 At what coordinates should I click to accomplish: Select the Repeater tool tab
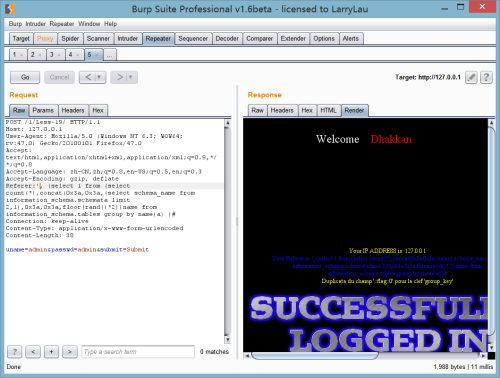tap(158, 39)
